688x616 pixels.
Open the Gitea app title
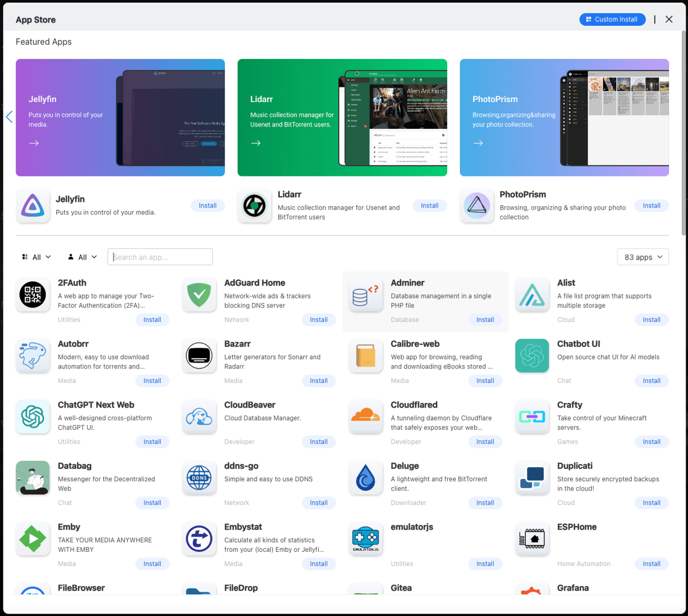[x=401, y=588]
